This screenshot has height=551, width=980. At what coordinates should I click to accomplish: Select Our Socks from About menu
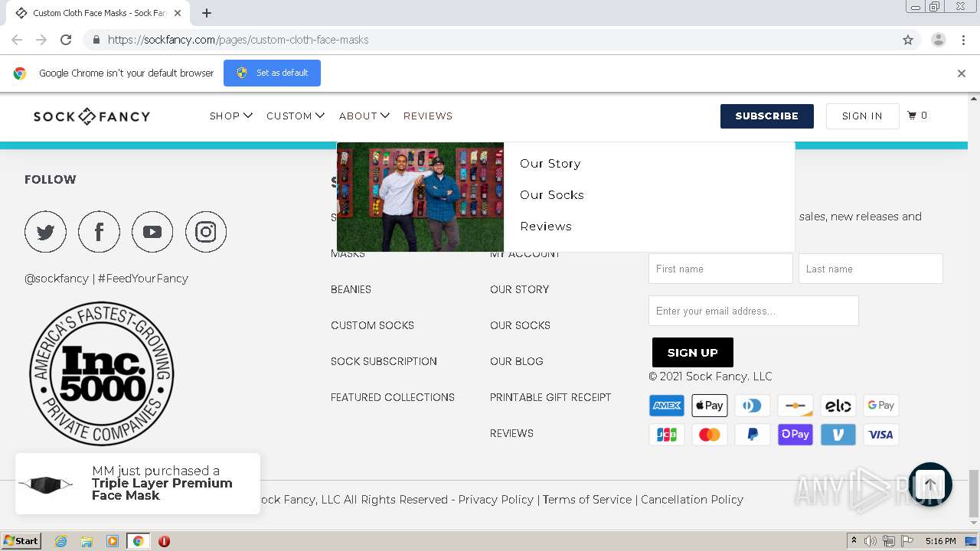pyautogui.click(x=552, y=195)
